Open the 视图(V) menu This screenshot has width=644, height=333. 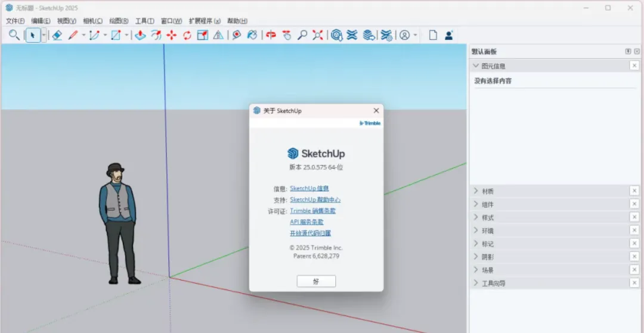tap(67, 21)
